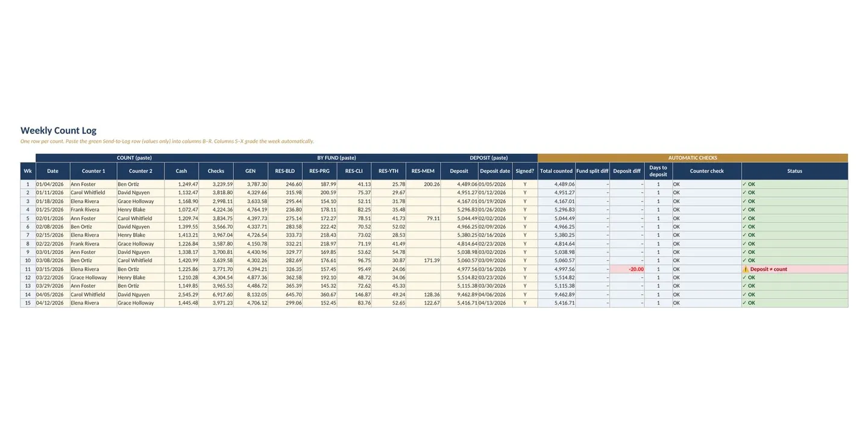Select the Weekly Count Log title
Image resolution: width=868 pixels, height=434 pixels.
click(58, 130)
